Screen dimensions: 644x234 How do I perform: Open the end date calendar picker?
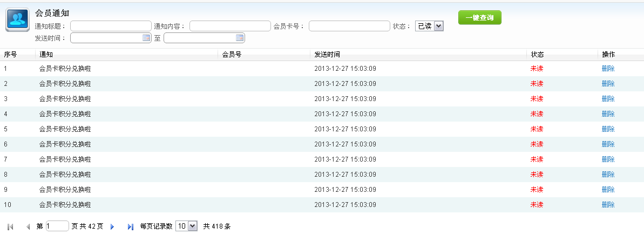click(240, 38)
